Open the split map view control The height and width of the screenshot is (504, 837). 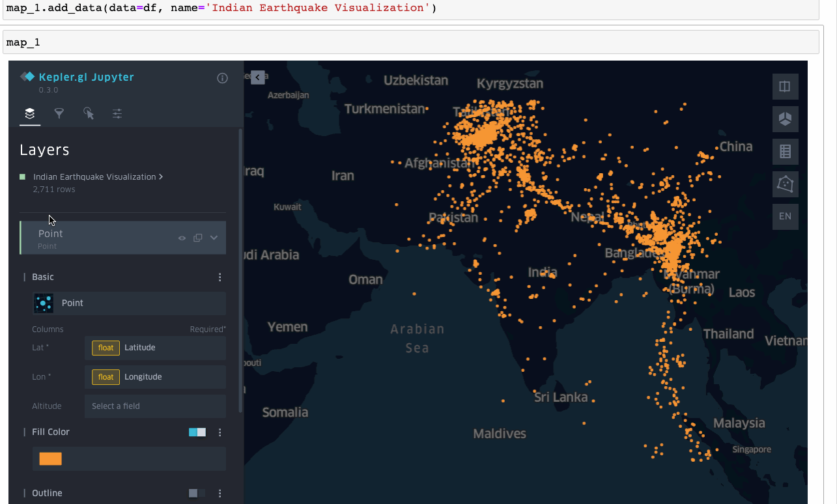tap(785, 86)
